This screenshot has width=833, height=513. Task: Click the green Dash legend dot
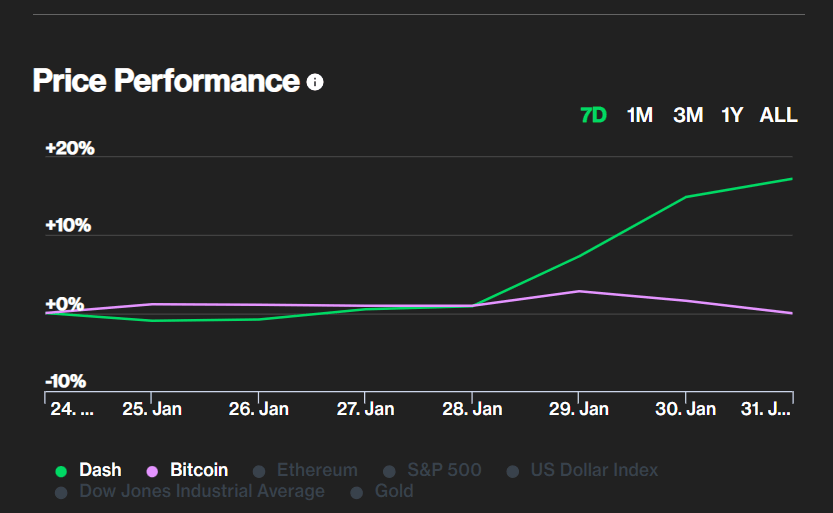pos(61,471)
